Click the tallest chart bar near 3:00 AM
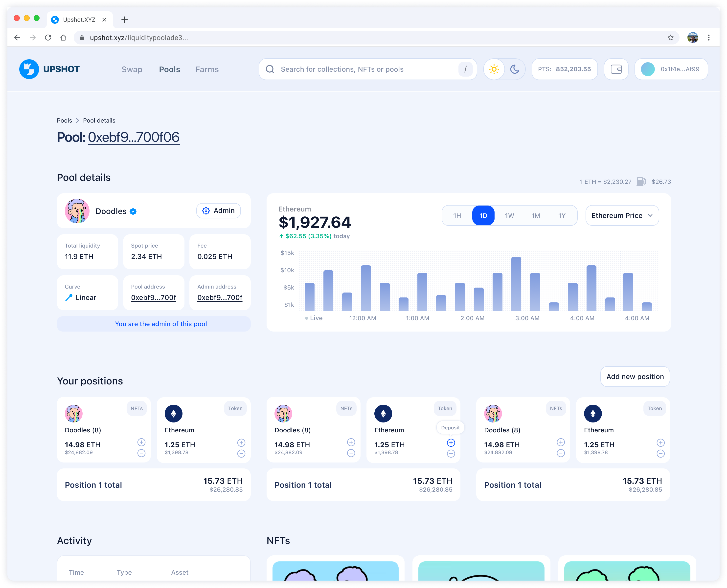This screenshot has width=727, height=588. pyautogui.click(x=516, y=284)
